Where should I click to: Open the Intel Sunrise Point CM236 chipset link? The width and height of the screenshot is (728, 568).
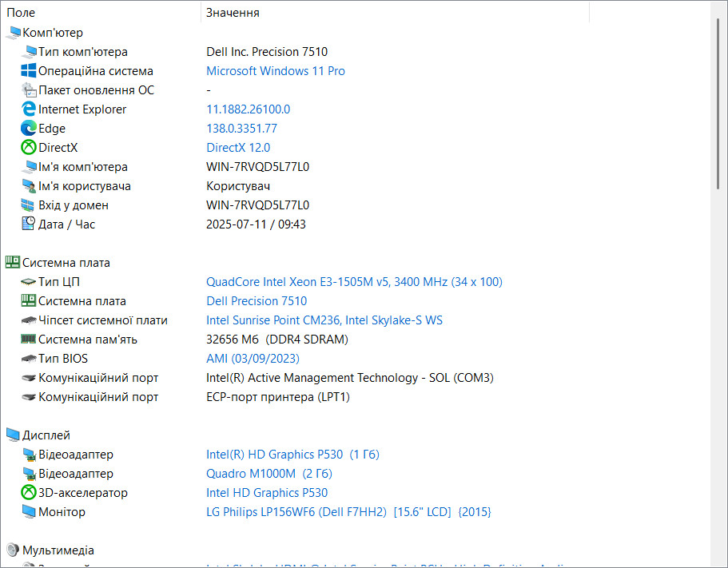324,320
